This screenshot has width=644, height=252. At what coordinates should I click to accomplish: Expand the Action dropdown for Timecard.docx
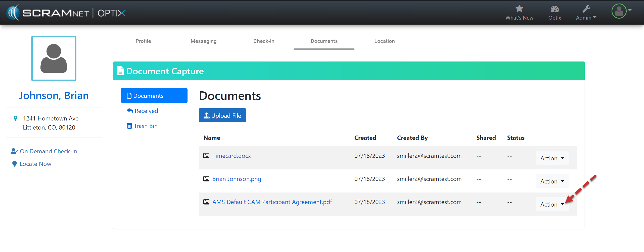(552, 158)
